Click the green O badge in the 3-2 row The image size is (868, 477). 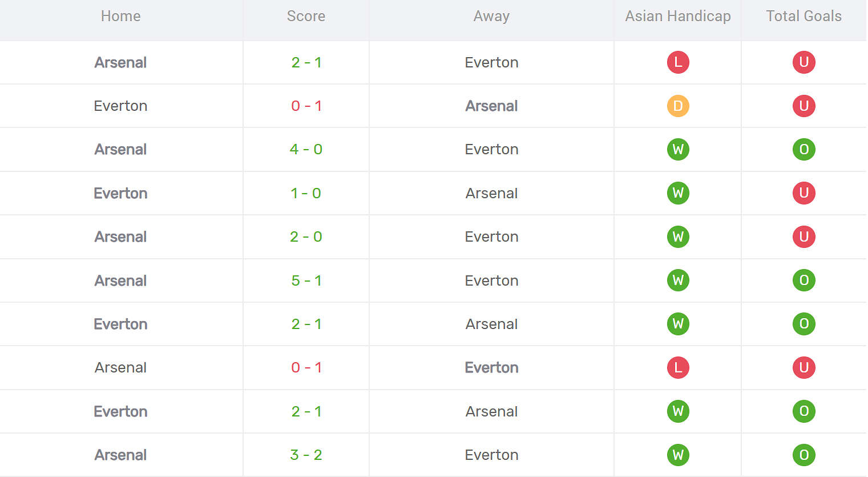point(804,455)
